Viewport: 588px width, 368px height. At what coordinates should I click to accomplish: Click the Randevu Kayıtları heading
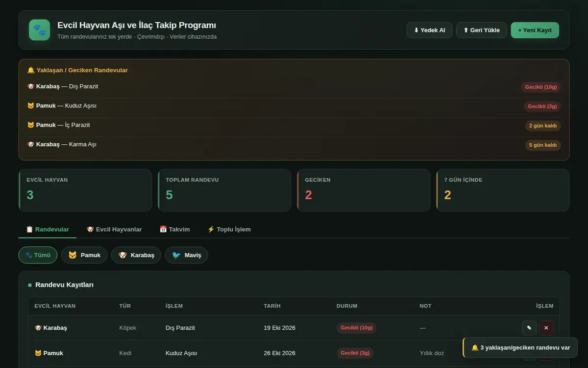[x=64, y=285]
